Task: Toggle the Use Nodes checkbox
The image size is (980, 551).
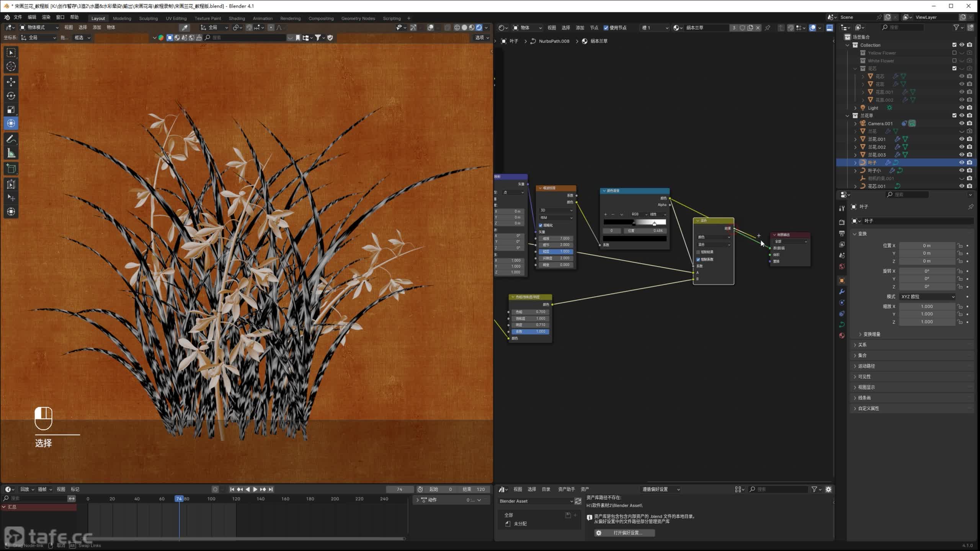Action: point(606,28)
